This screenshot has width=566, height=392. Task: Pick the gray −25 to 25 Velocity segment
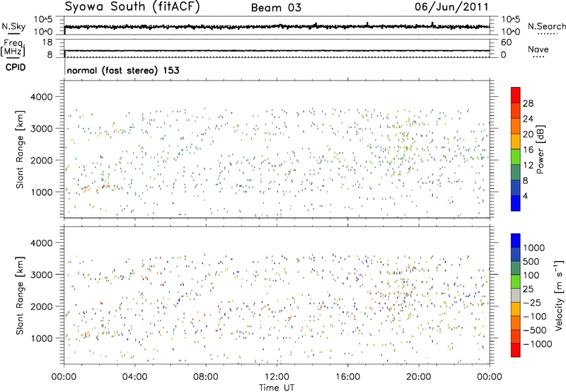[x=516, y=295]
